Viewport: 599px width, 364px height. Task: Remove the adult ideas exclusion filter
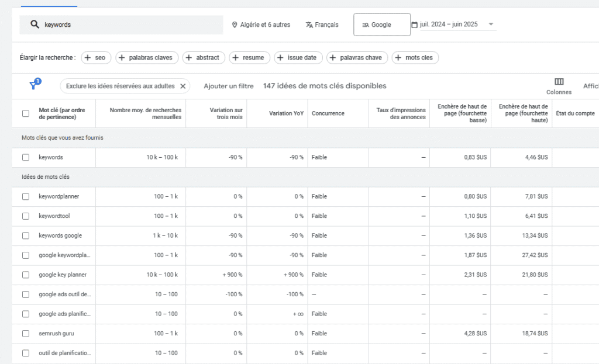(183, 86)
